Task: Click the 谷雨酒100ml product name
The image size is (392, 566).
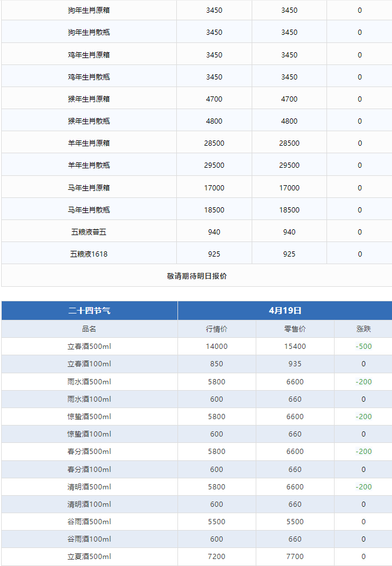Action: click(89, 539)
